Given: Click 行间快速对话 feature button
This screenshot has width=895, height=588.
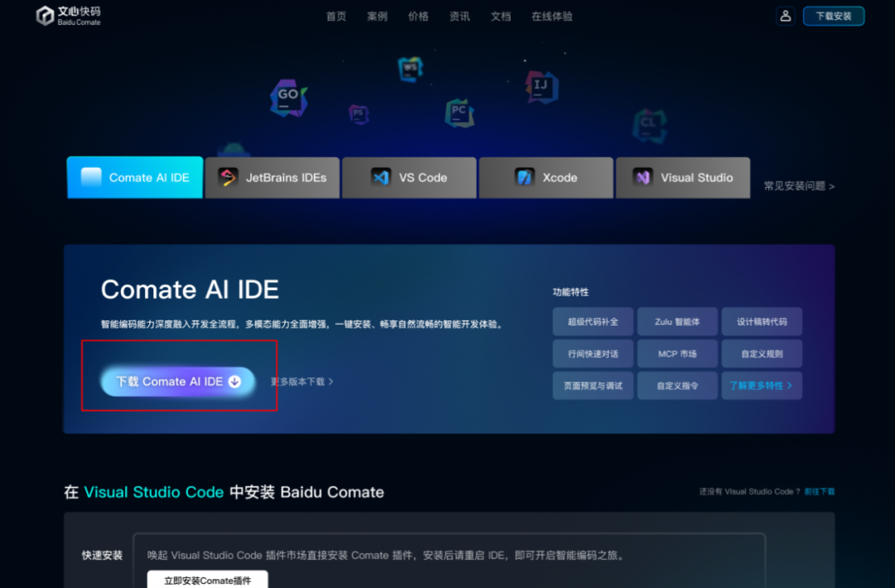Looking at the screenshot, I should (x=593, y=354).
